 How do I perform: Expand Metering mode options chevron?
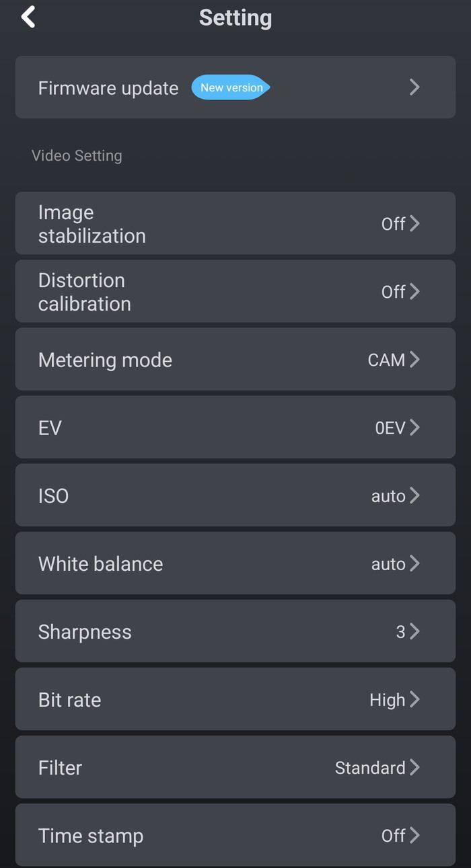pos(414,360)
